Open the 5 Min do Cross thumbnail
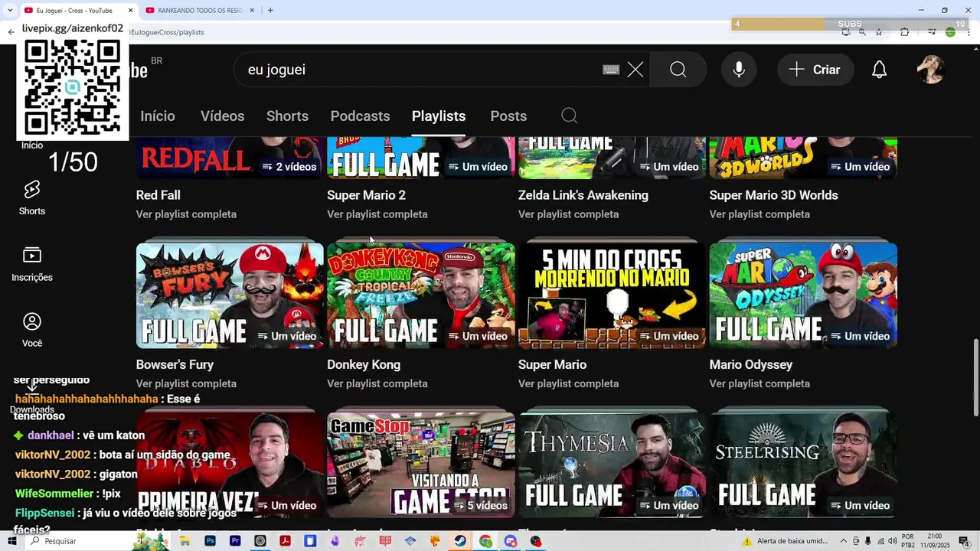 612,295
